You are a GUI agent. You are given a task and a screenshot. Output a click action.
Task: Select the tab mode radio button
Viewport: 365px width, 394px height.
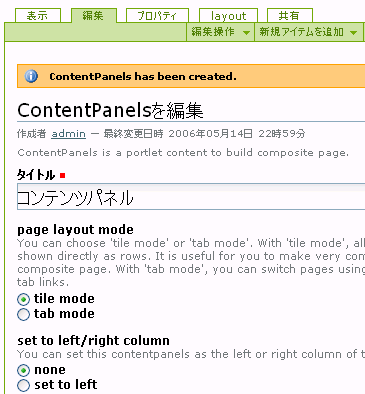click(x=23, y=314)
